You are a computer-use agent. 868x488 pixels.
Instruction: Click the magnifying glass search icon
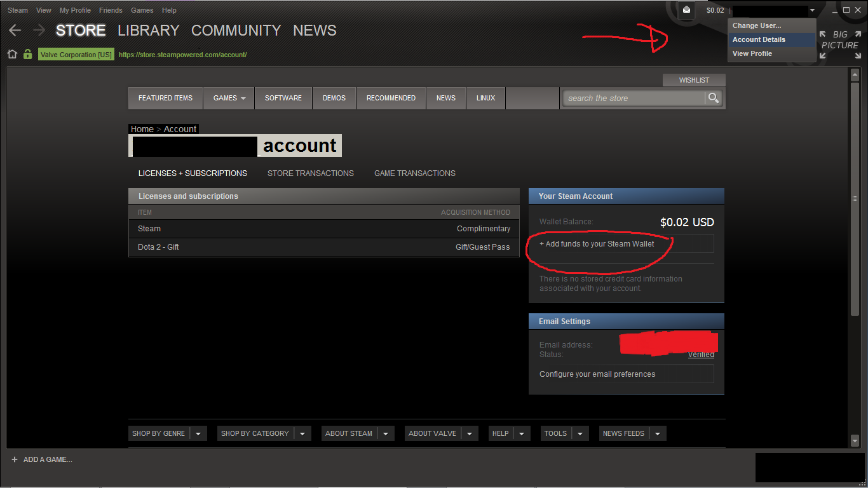pos(714,98)
